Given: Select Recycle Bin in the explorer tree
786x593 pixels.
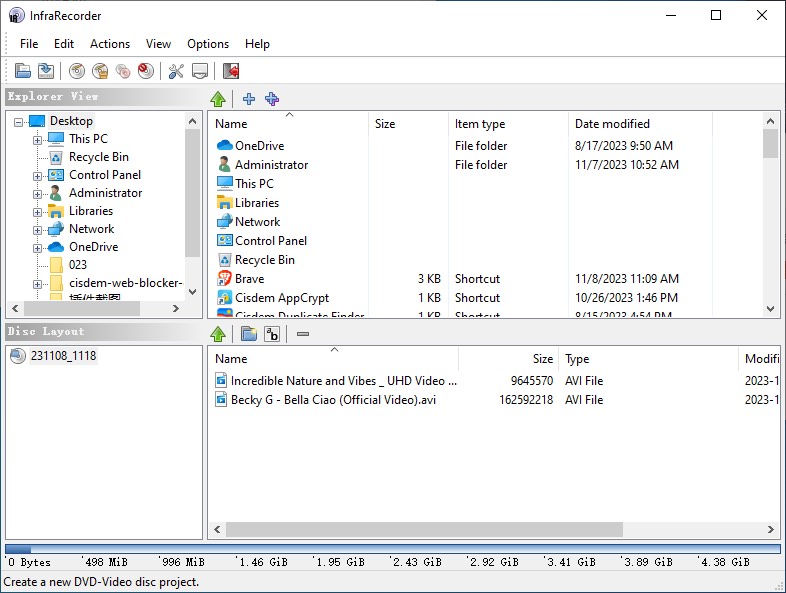Looking at the screenshot, I should click(x=99, y=157).
